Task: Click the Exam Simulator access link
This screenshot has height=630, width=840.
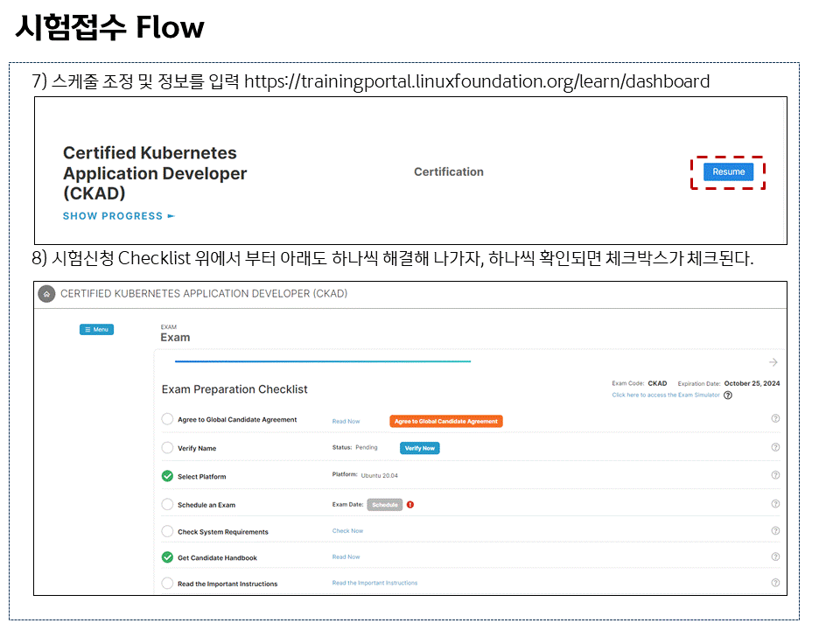Action: click(x=666, y=395)
